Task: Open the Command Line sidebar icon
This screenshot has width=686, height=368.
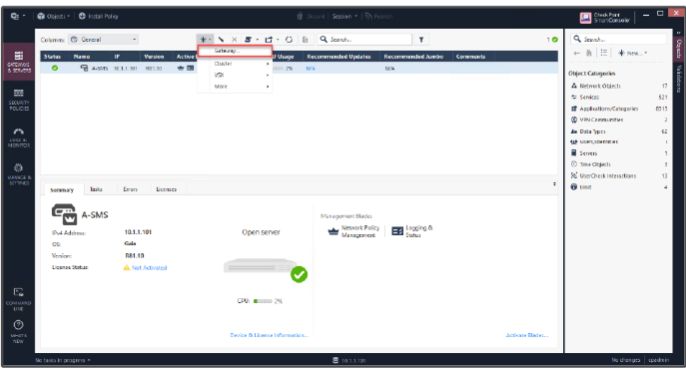Action: pyautogui.click(x=18, y=299)
